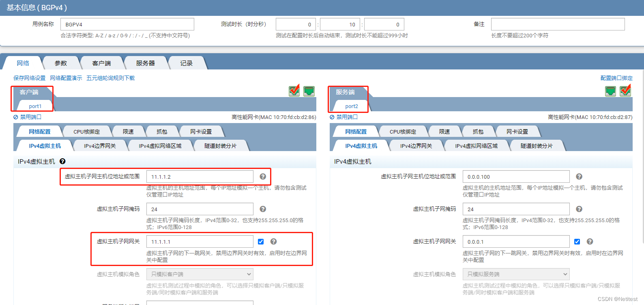Open server 虚拟主机模拟角色 dropdown 只模拟服务端
Screen dimensions: 644x305
point(516,274)
